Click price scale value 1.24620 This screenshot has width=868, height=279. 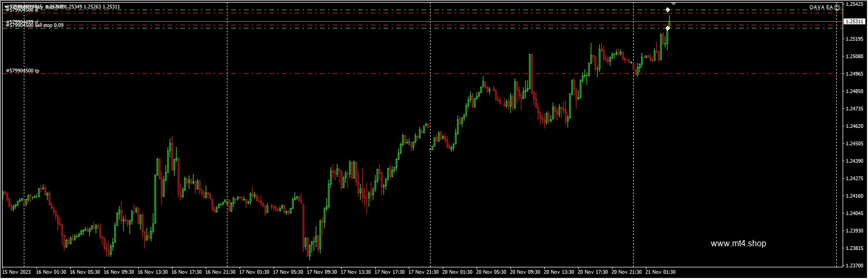[x=855, y=126]
